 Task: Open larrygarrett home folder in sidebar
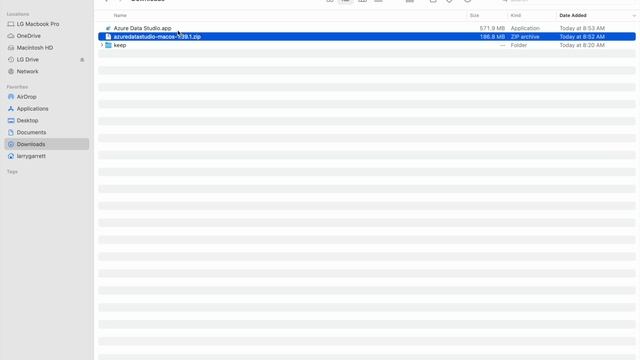[31, 156]
